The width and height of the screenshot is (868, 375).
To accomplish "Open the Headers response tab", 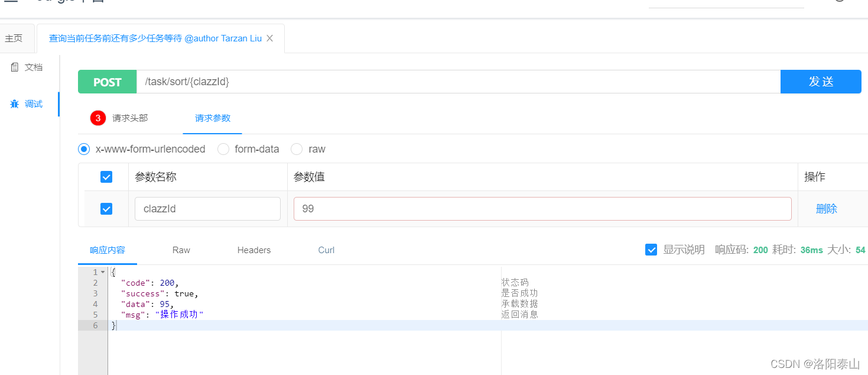I will click(x=254, y=250).
